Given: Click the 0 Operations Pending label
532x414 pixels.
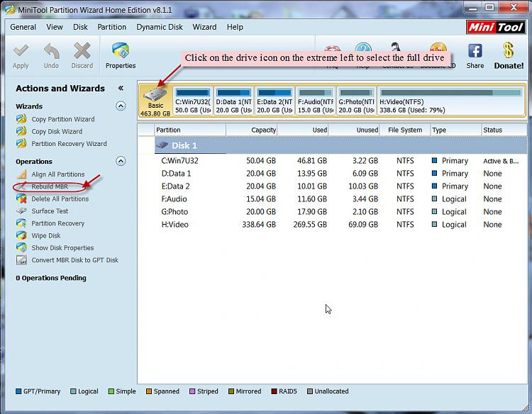Looking at the screenshot, I should pyautogui.click(x=51, y=278).
